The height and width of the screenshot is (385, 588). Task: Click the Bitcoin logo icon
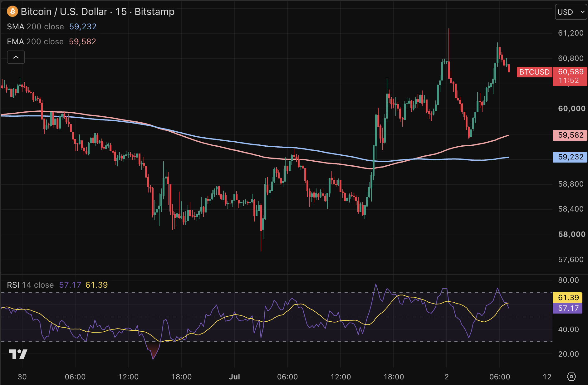(12, 12)
